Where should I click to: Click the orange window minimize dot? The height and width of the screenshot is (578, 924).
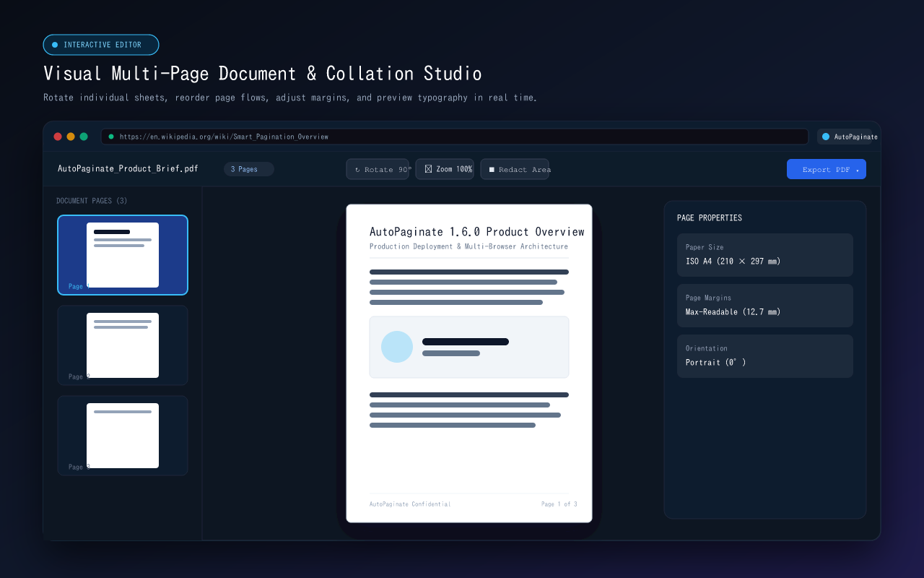71,137
